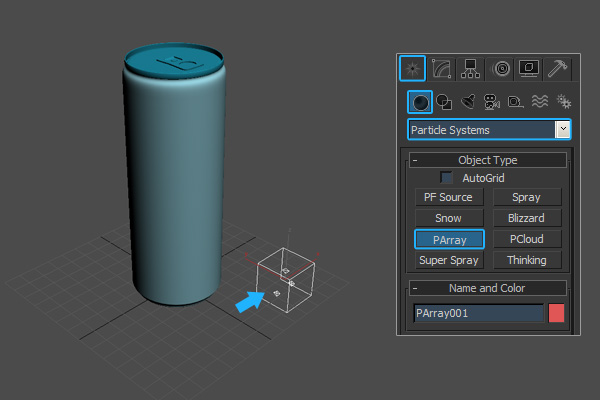This screenshot has width=600, height=400.
Task: Select the Shapes category icon
Action: point(444,101)
